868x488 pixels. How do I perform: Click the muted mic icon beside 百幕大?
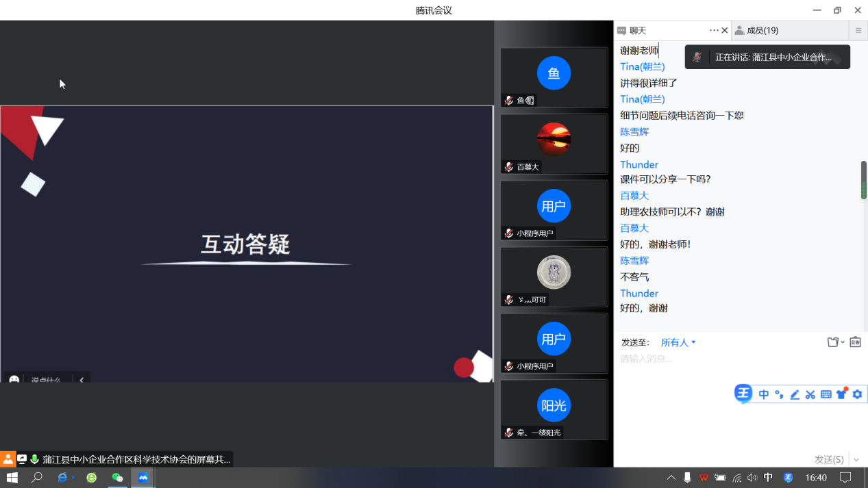coord(508,166)
